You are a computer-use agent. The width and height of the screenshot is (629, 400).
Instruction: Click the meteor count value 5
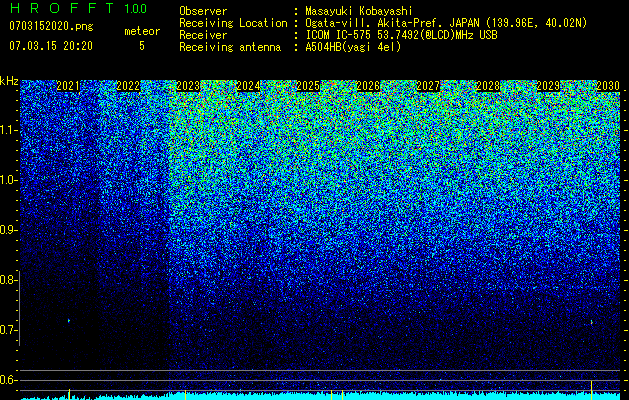pyautogui.click(x=142, y=46)
